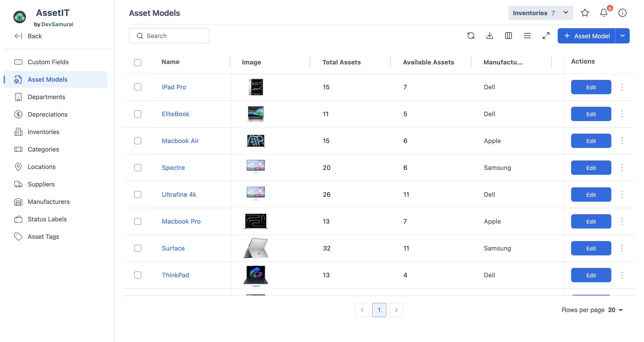Select the Spectre row checkbox

pos(138,168)
